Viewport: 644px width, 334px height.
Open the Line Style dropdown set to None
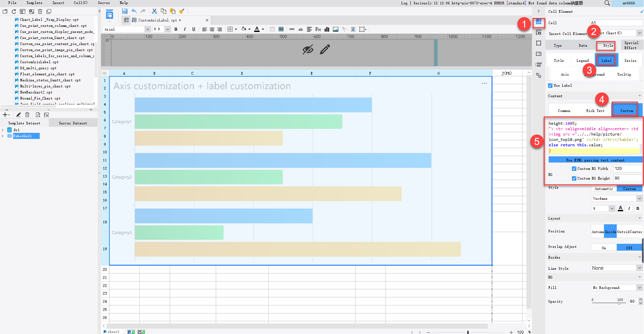pyautogui.click(x=616, y=268)
